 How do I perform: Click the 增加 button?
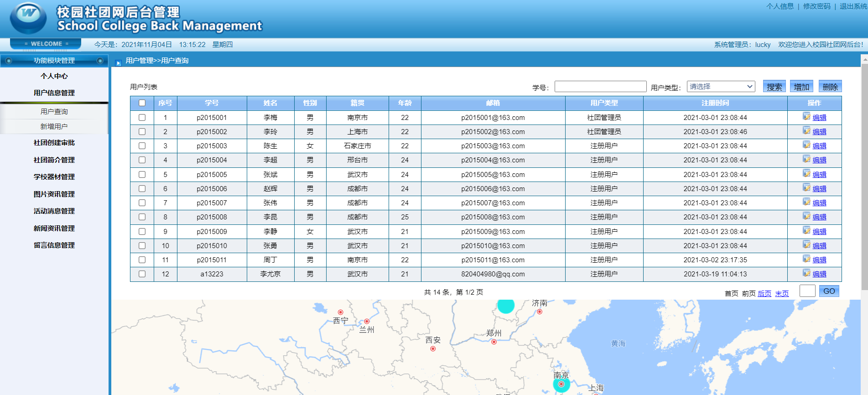point(801,87)
